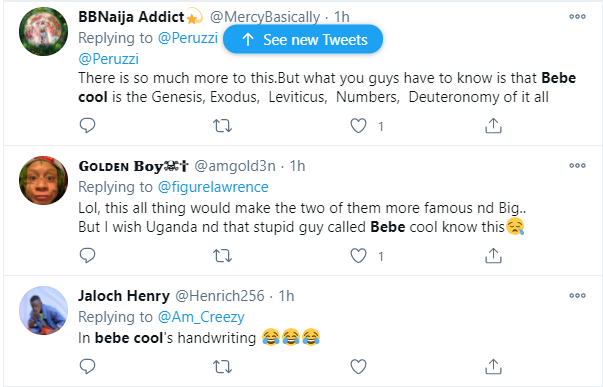This screenshot has height=387, width=603.
Task: Open the @figurelawrence profile link
Action: tap(213, 187)
